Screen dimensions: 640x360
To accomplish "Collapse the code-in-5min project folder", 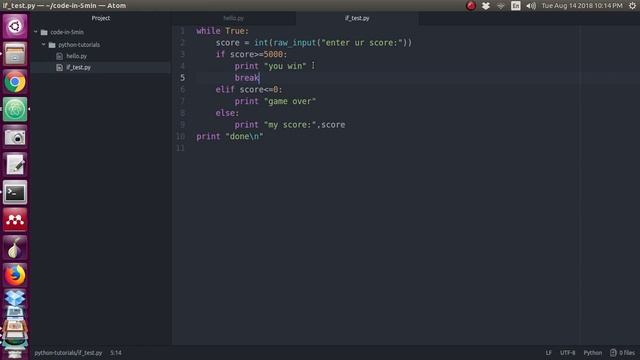I will (36, 32).
